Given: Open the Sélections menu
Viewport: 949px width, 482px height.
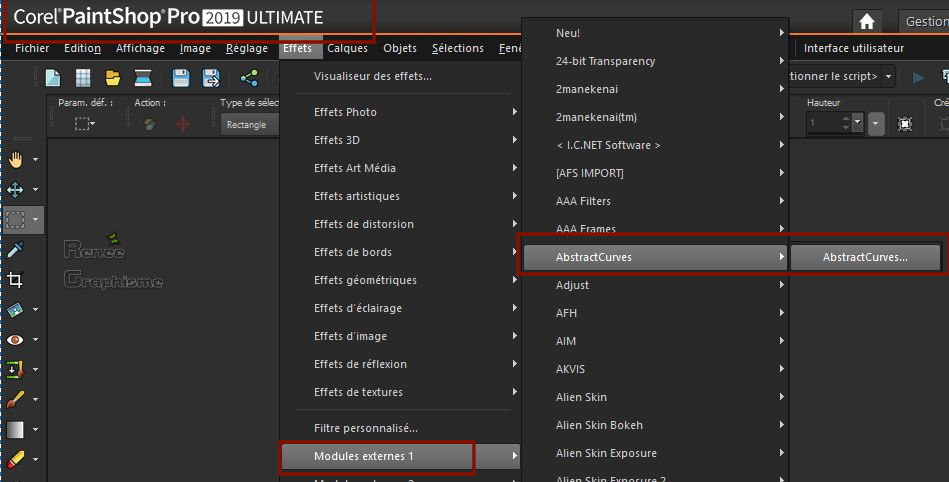Looking at the screenshot, I should [458, 48].
